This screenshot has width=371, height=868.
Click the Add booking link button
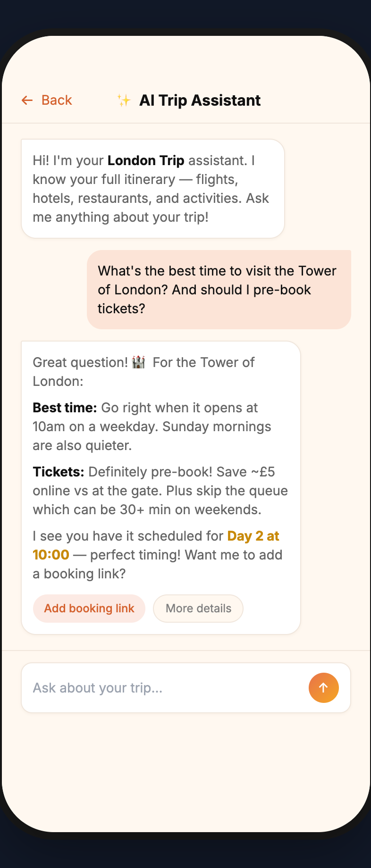[89, 609]
